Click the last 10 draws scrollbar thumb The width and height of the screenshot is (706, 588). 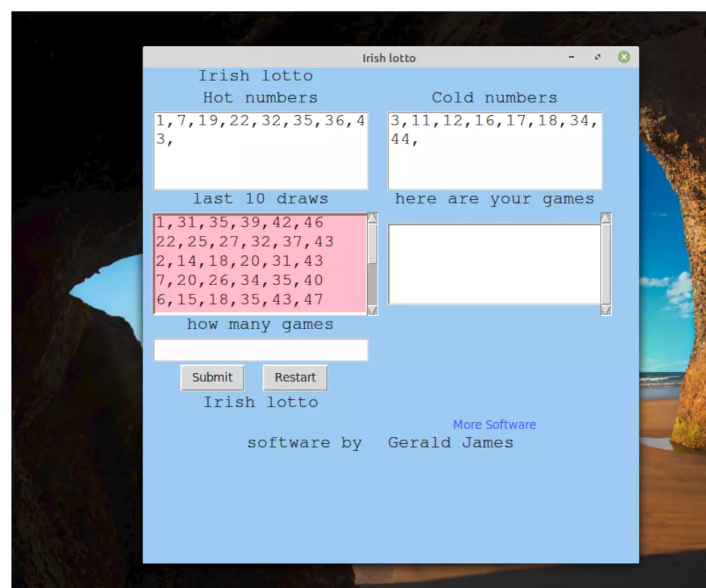(x=372, y=243)
